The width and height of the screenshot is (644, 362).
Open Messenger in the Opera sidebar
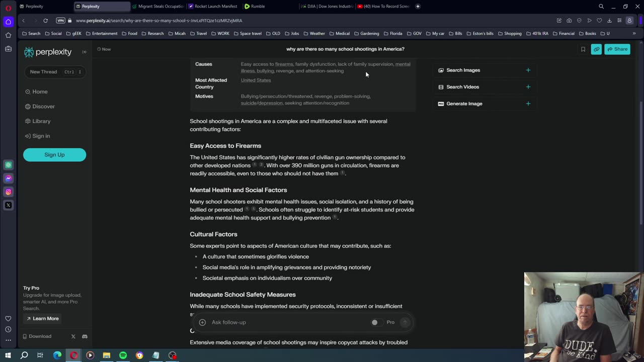pos(8,178)
